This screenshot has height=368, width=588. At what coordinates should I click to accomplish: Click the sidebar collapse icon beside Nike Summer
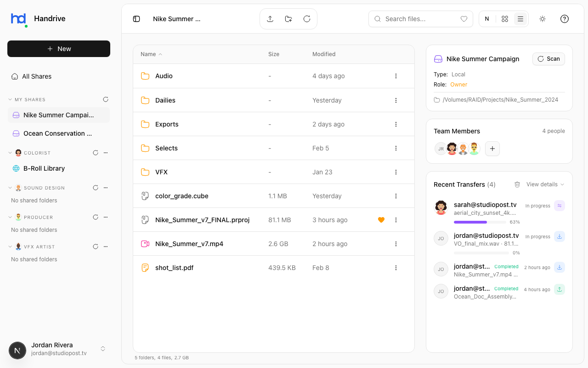(136, 18)
